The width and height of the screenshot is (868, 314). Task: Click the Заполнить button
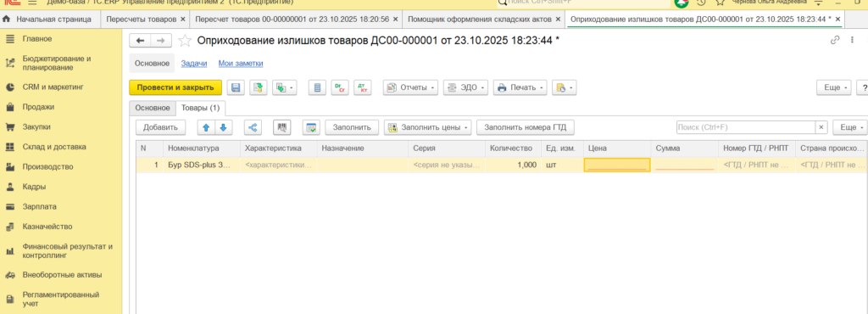[352, 127]
